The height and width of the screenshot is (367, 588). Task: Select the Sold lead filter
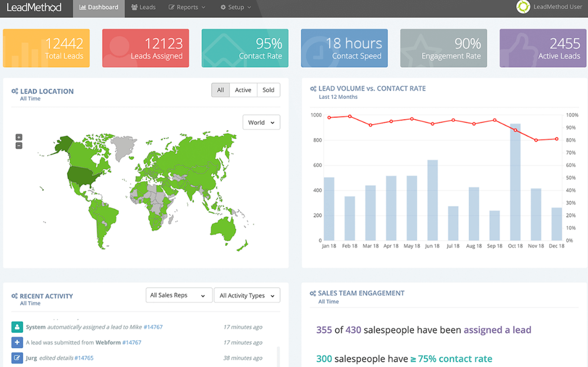tap(268, 90)
